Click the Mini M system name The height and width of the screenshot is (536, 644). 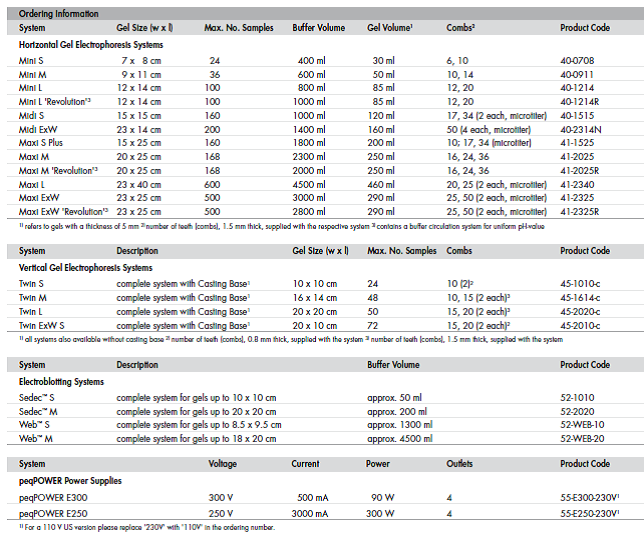(x=32, y=75)
